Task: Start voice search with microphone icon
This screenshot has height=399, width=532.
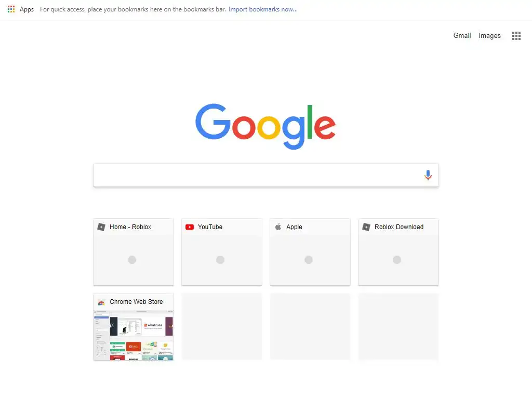Action: coord(428,175)
